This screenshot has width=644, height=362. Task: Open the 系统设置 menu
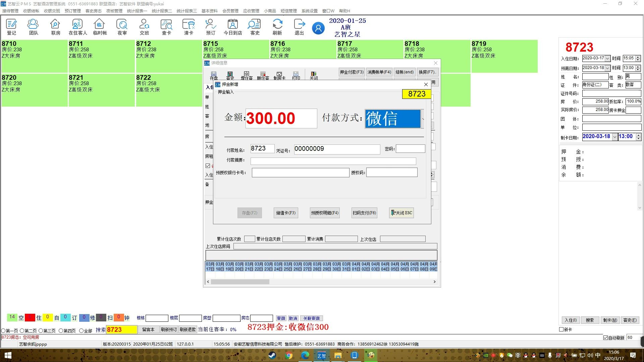pos(309,11)
